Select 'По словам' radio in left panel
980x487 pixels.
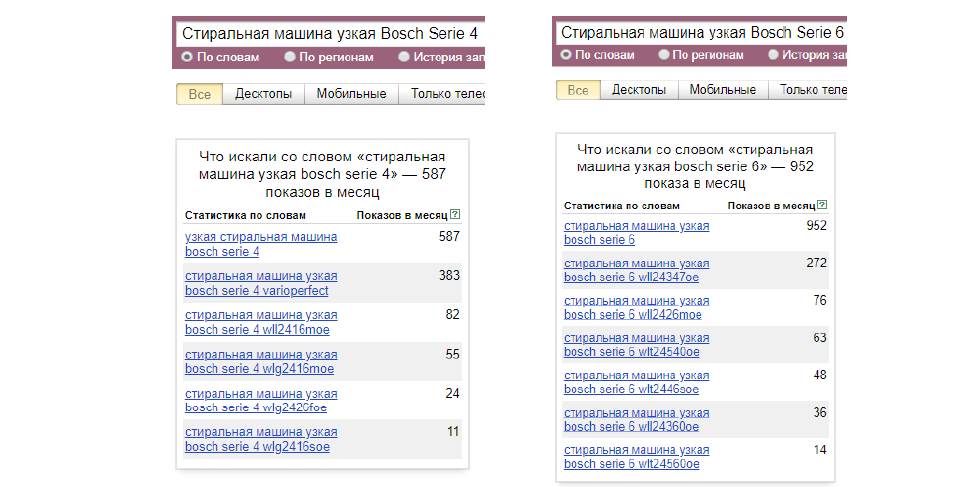[x=187, y=57]
